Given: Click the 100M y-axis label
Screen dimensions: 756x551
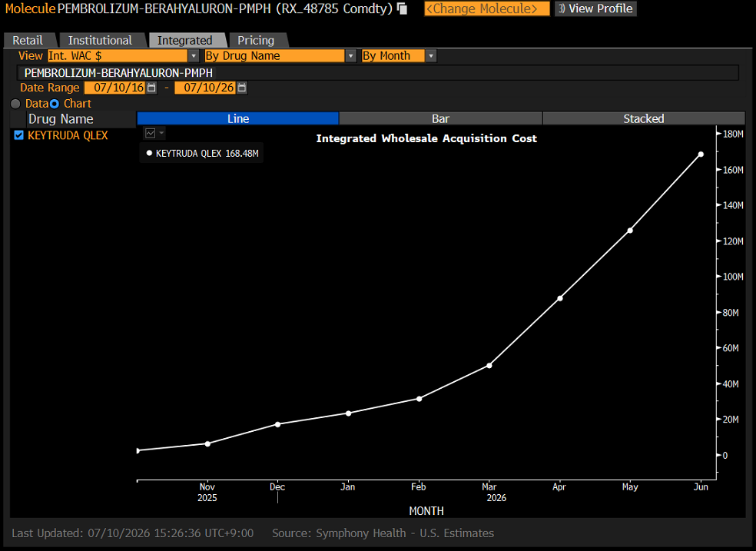Looking at the screenshot, I should tap(733, 277).
